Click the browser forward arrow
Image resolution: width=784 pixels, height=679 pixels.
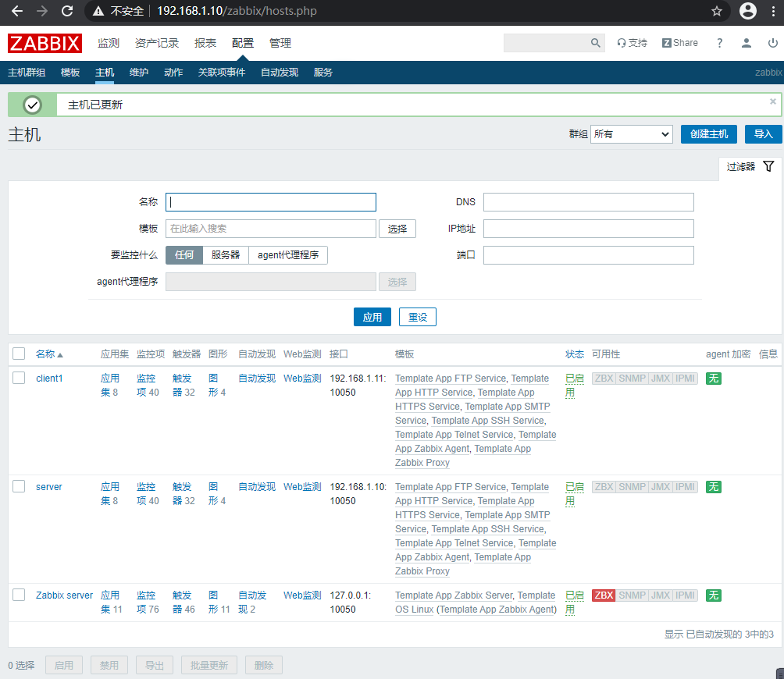42,11
